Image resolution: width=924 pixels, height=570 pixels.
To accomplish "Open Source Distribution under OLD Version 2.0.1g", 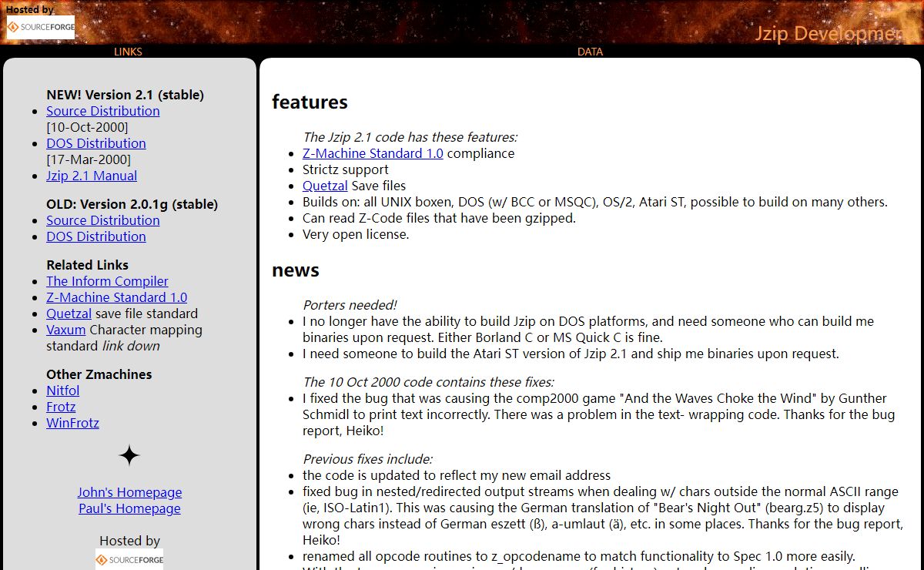I will (x=103, y=220).
